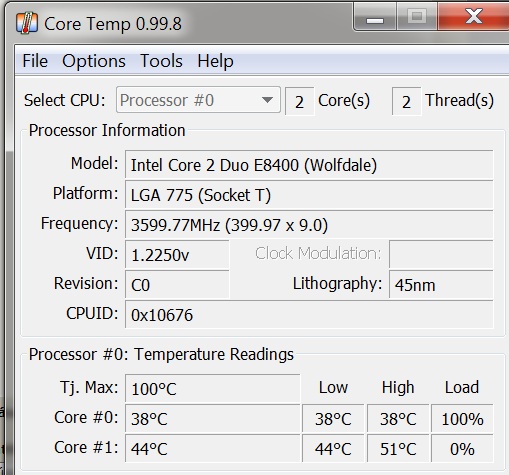
Task: Close the Core Temp window
Action: [x=473, y=16]
